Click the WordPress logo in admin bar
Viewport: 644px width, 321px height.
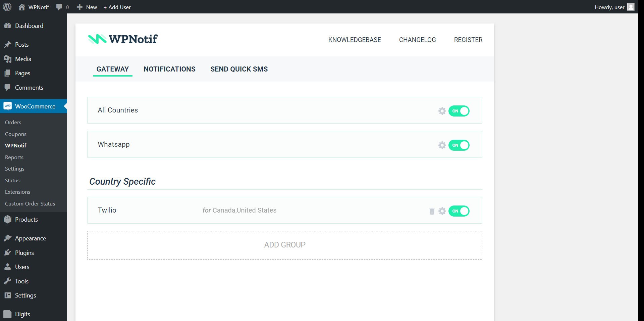coord(7,7)
